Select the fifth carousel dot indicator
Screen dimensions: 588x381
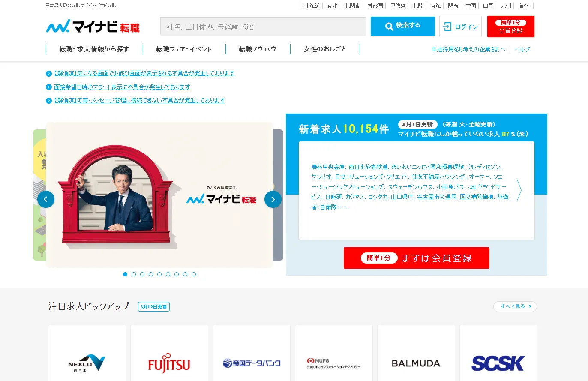click(x=159, y=274)
